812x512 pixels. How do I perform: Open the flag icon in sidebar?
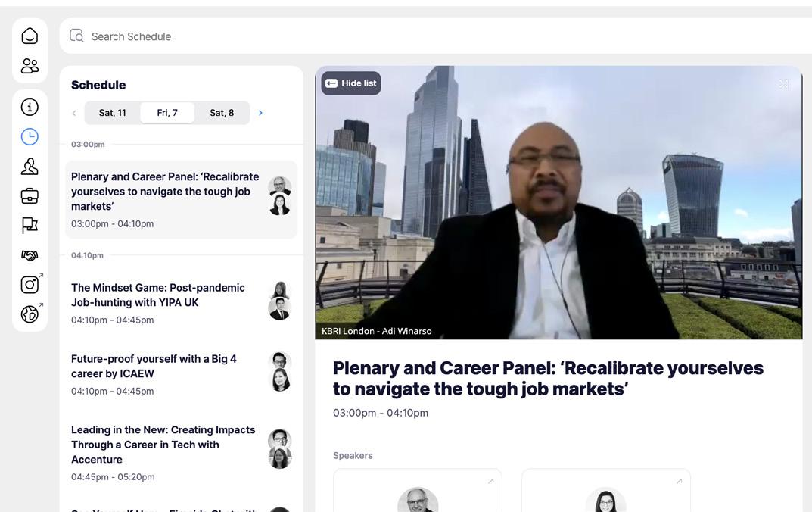click(30, 226)
